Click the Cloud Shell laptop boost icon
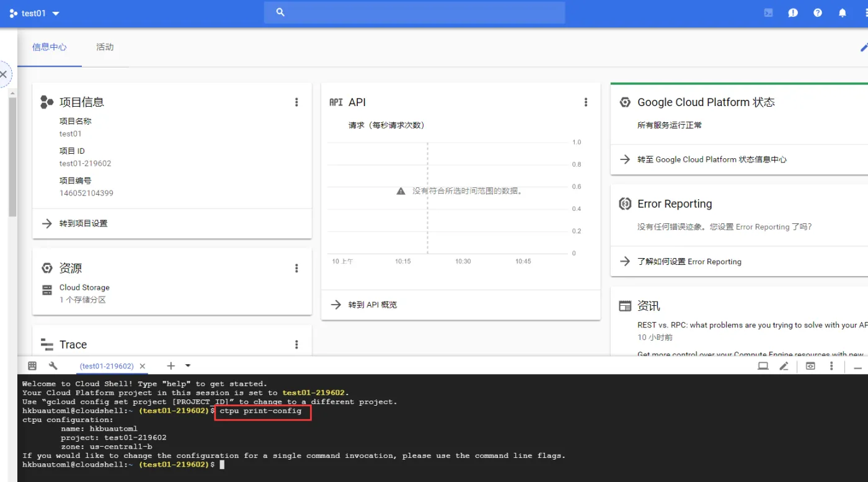The image size is (868, 482). coord(763,366)
